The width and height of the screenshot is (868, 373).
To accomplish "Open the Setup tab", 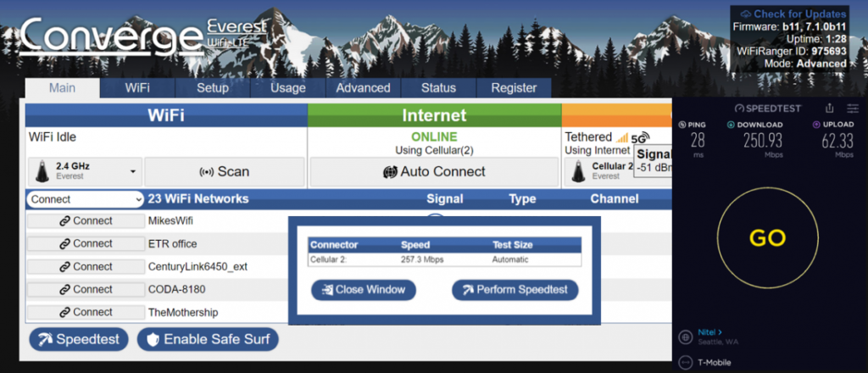I will (x=213, y=88).
